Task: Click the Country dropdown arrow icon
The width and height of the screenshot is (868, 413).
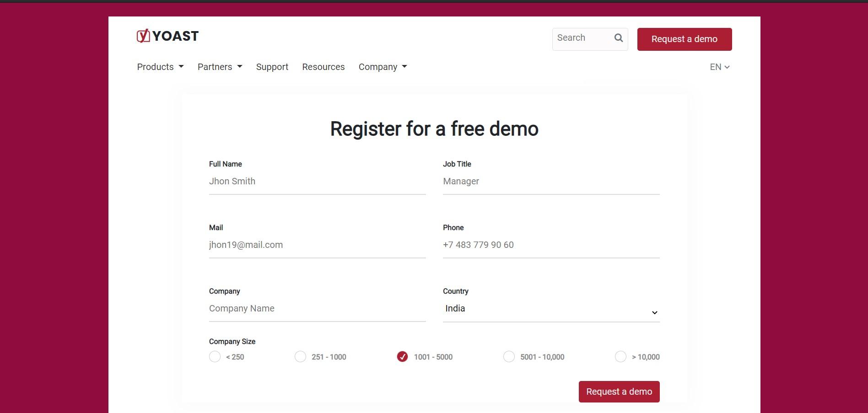Action: (654, 312)
